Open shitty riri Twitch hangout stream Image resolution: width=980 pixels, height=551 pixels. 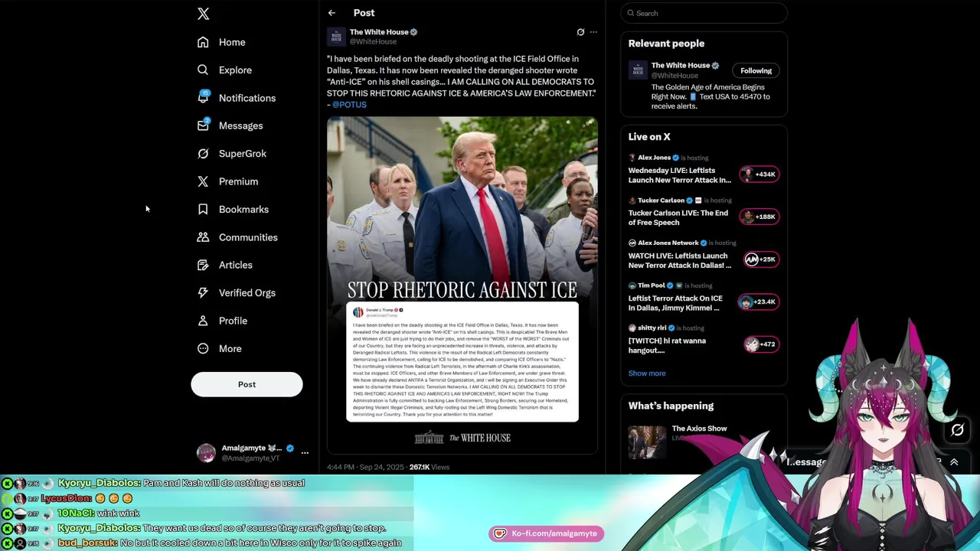pos(667,346)
